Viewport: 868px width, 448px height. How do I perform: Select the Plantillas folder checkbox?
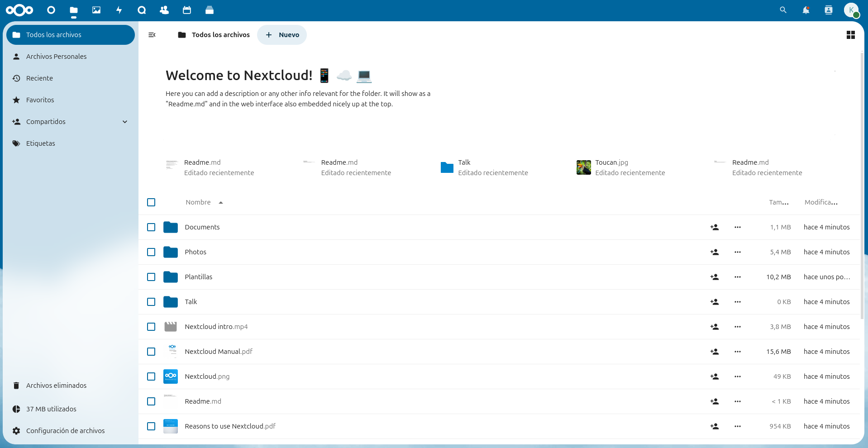[x=151, y=277]
